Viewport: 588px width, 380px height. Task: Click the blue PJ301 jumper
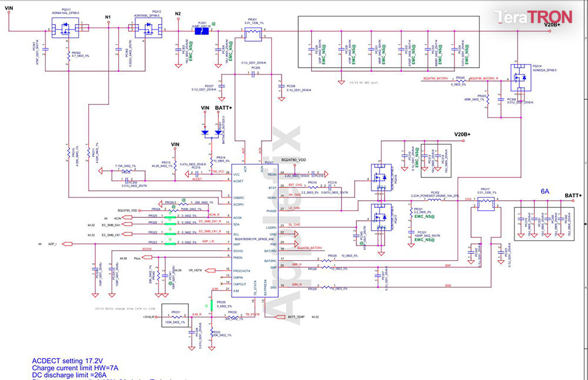[202, 32]
